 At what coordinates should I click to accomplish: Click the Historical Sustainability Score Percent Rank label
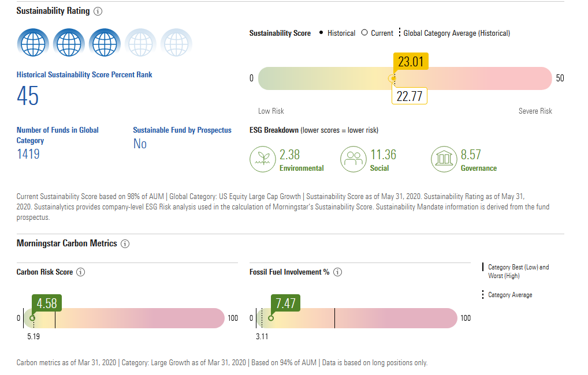[84, 75]
